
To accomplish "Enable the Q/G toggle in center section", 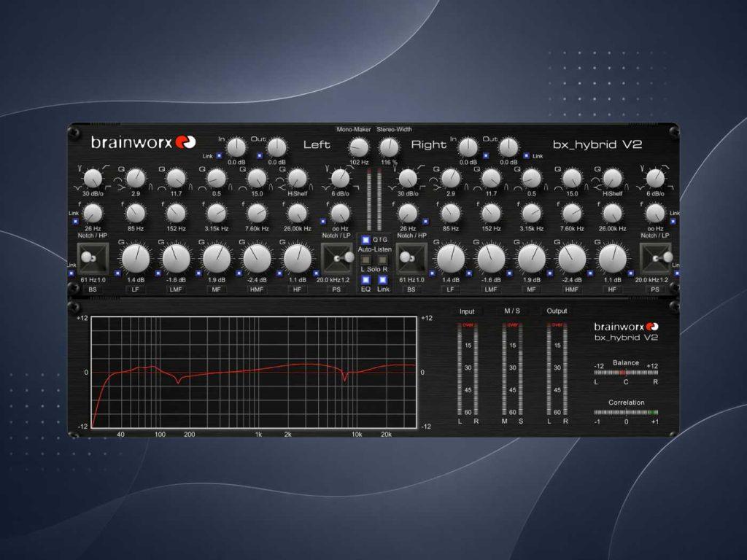I will [365, 240].
